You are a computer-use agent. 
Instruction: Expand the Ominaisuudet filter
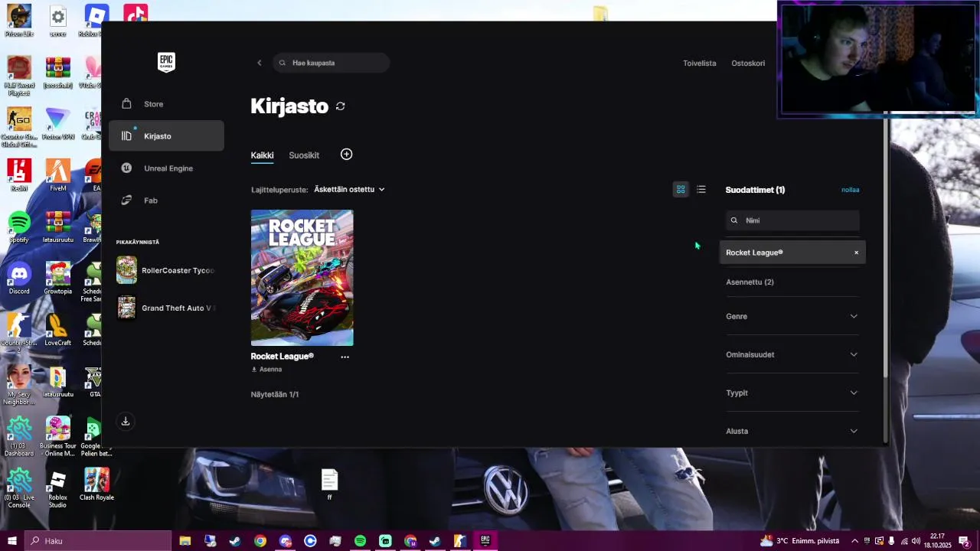point(792,354)
